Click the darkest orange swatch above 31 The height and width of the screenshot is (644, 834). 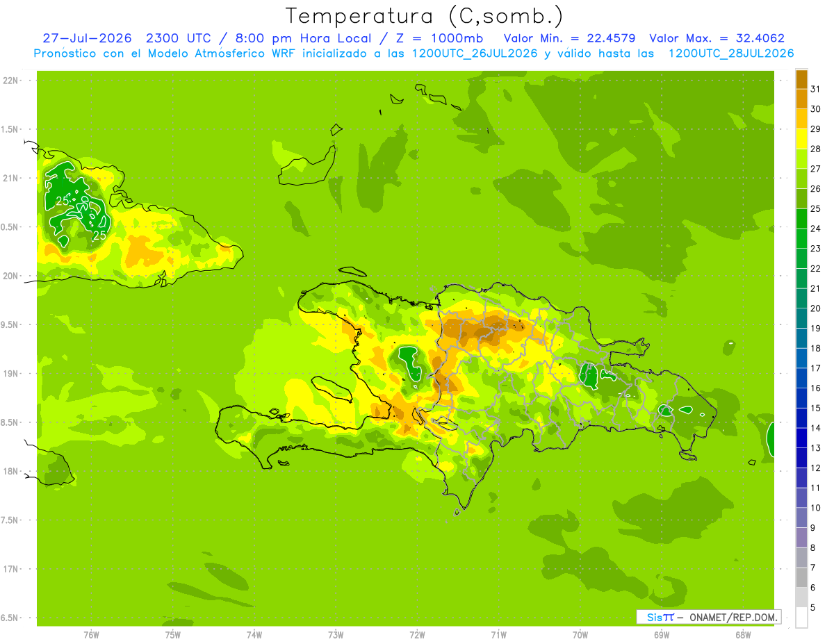pyautogui.click(x=801, y=79)
